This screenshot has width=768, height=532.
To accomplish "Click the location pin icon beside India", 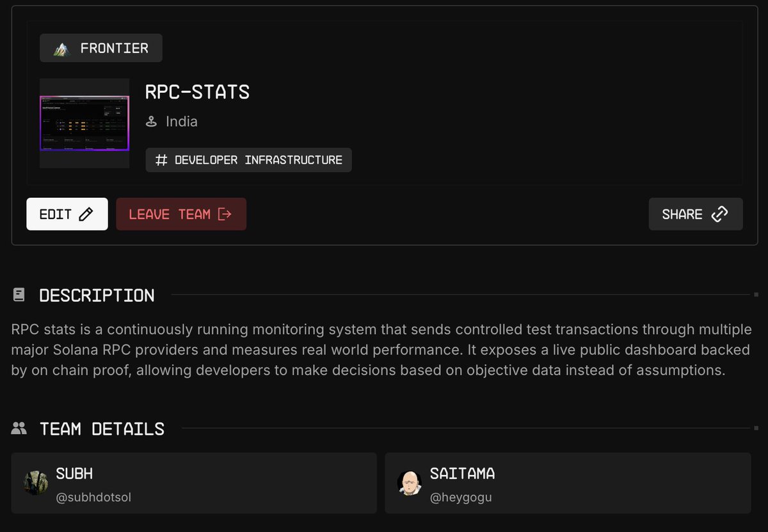I will coord(152,122).
